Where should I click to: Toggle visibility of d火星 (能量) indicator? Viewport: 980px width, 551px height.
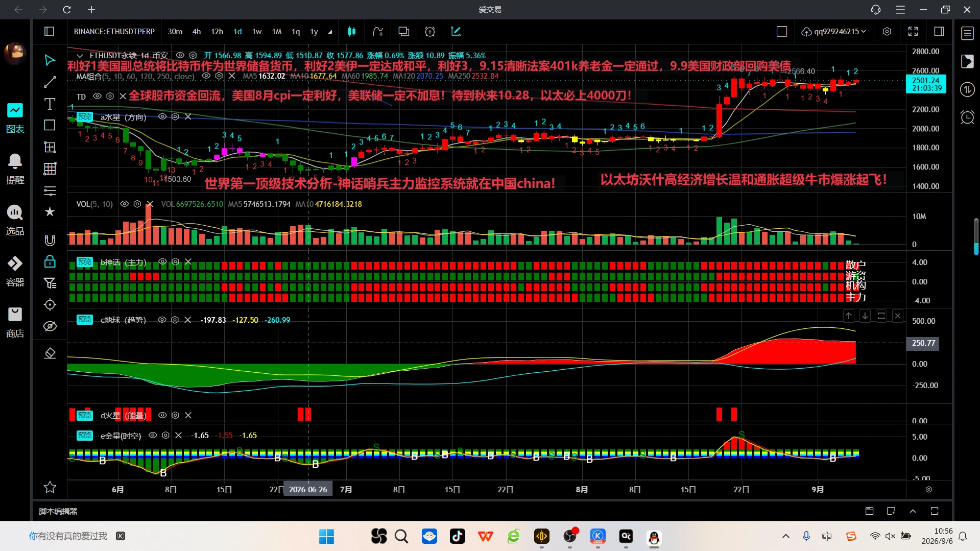point(162,415)
